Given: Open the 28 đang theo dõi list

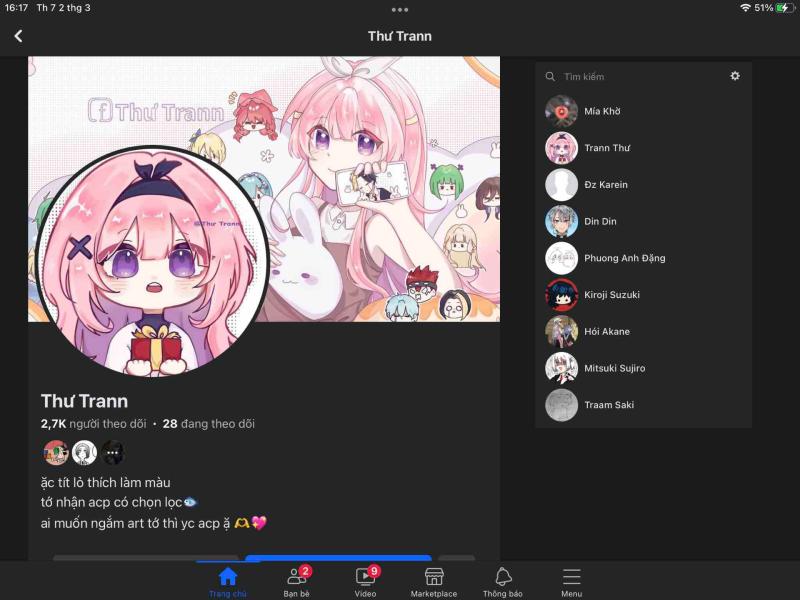Looking at the screenshot, I should point(208,424).
